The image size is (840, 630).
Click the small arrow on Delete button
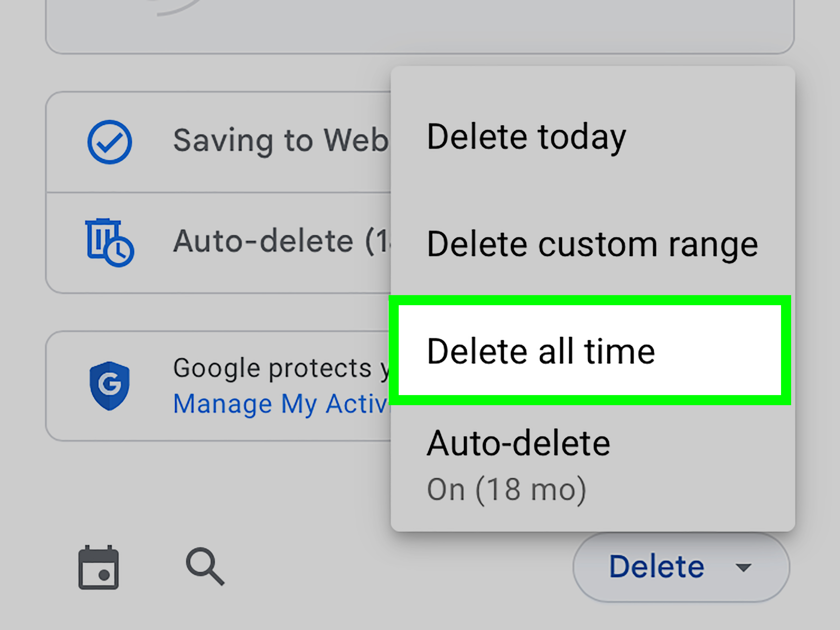pos(743,568)
